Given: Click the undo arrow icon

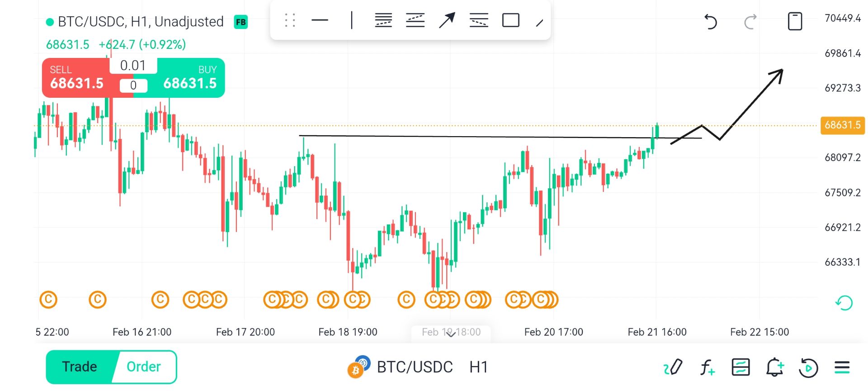Looking at the screenshot, I should [x=710, y=21].
